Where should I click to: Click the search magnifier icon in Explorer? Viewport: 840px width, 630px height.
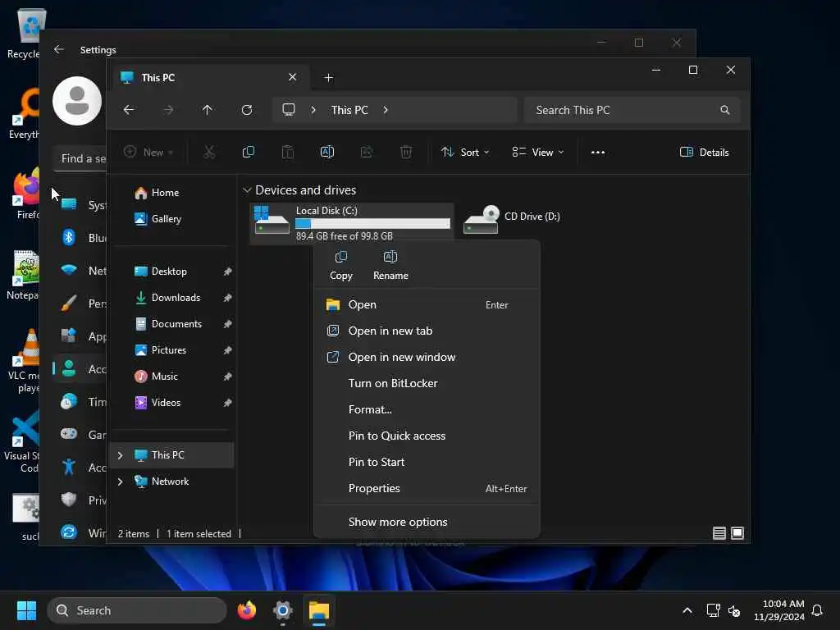click(x=725, y=110)
